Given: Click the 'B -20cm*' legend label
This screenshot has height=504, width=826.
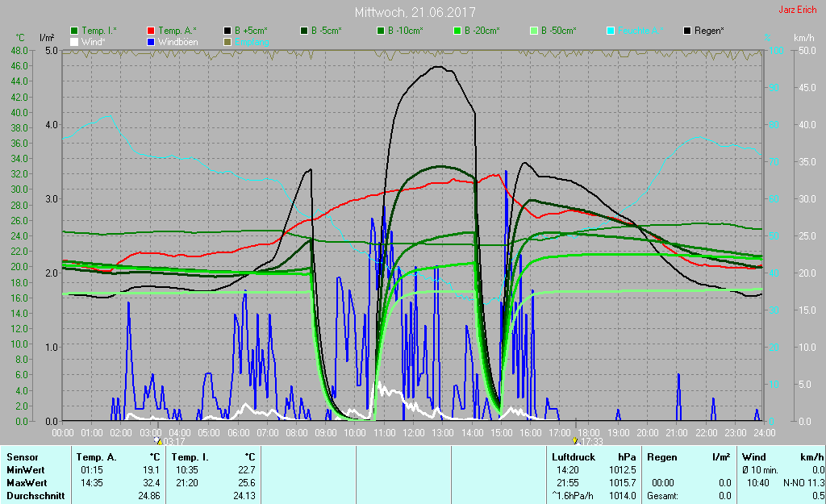Looking at the screenshot, I should click(482, 31).
